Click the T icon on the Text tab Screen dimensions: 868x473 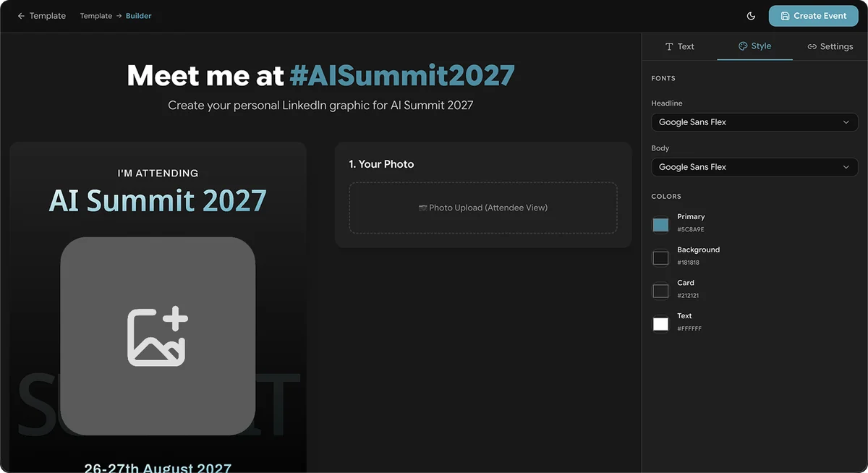tap(669, 46)
